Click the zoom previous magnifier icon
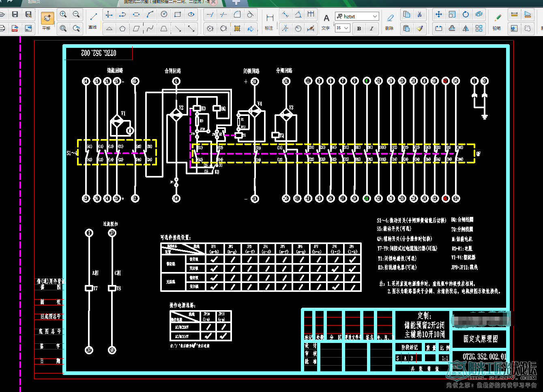This screenshot has height=392, width=543. pyautogui.click(x=76, y=28)
